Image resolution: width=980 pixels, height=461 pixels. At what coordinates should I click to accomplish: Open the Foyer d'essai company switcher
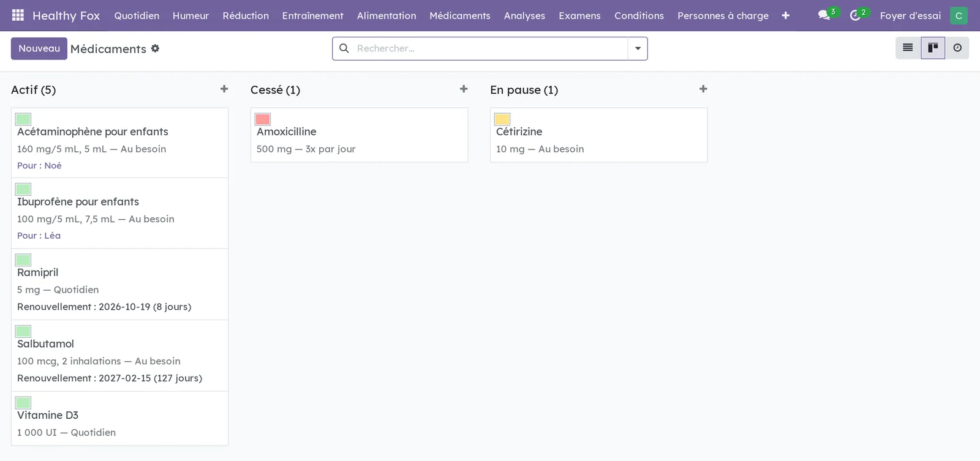click(x=910, y=15)
